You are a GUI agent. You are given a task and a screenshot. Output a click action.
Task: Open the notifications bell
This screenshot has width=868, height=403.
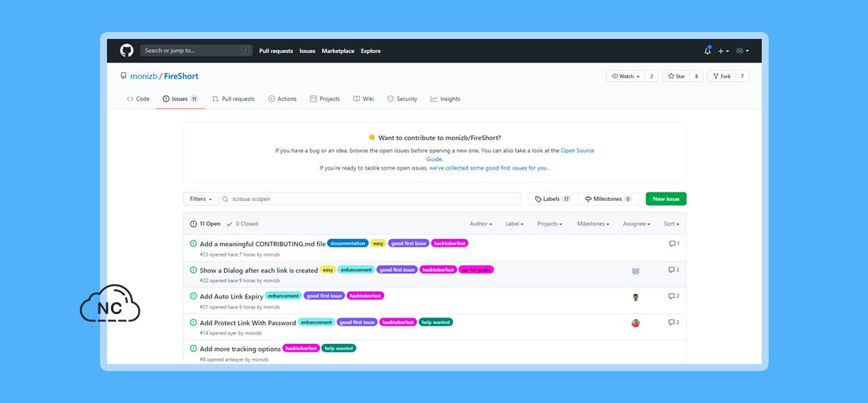[708, 51]
